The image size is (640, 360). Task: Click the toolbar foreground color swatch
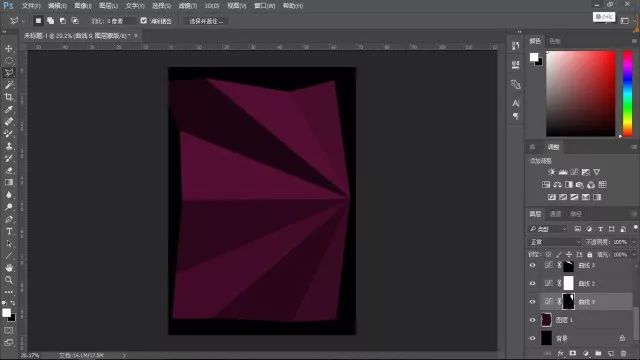click(x=6, y=313)
